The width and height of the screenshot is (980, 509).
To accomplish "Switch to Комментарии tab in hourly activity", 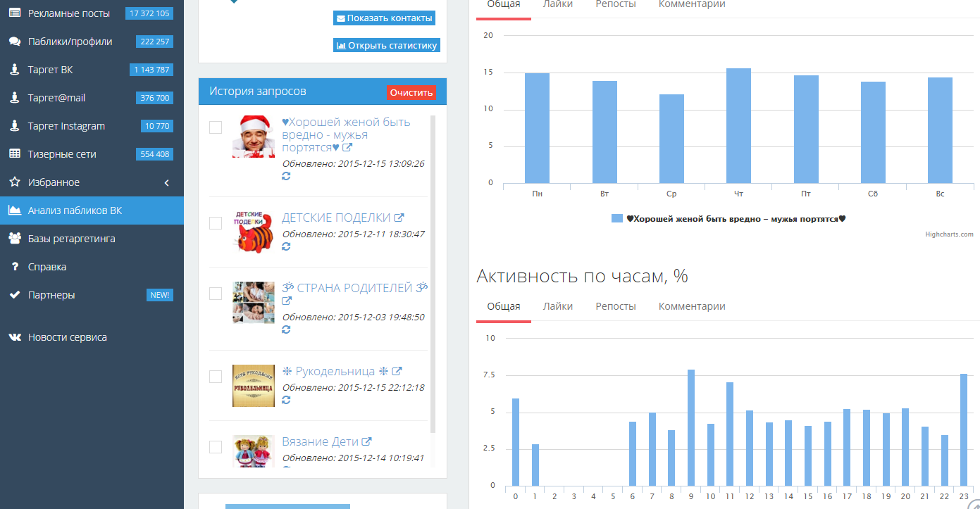I will 692,306.
